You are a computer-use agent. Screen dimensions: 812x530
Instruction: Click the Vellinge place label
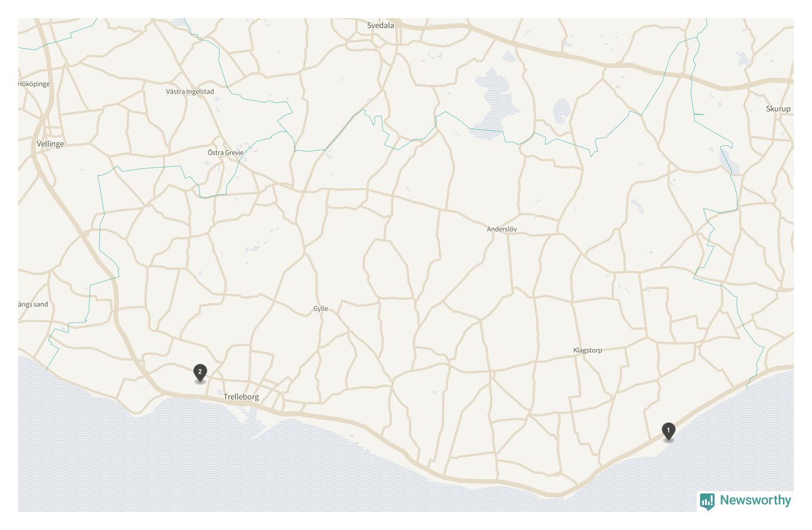tap(50, 144)
